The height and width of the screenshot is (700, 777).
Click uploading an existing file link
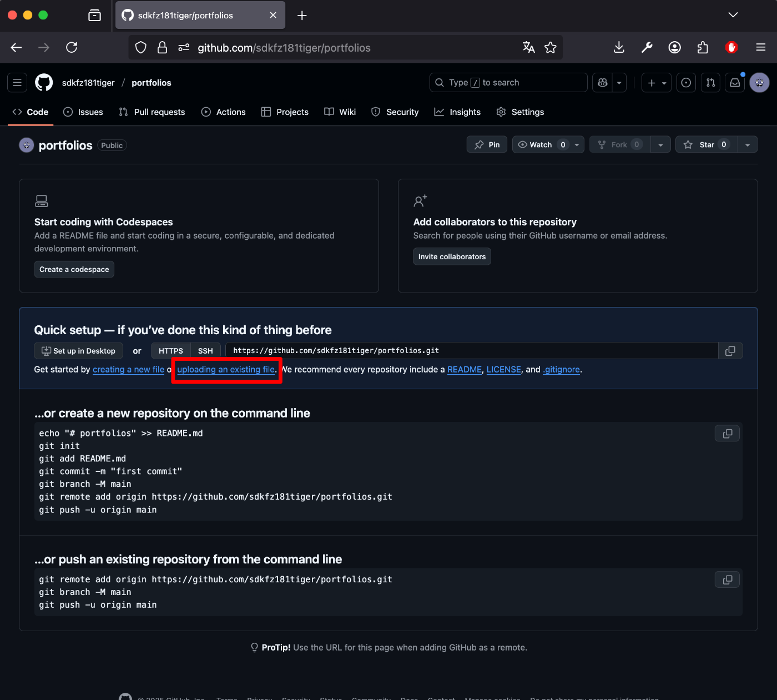pyautogui.click(x=226, y=370)
